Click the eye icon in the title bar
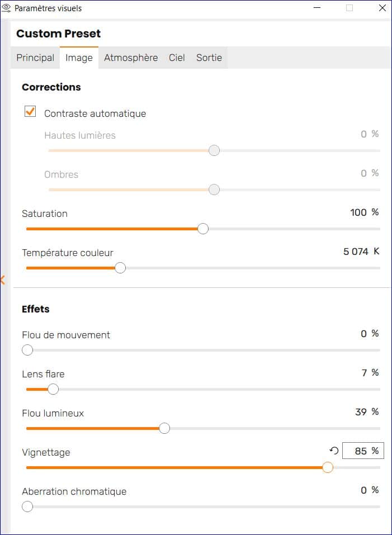This screenshot has width=392, height=535. 7,8
